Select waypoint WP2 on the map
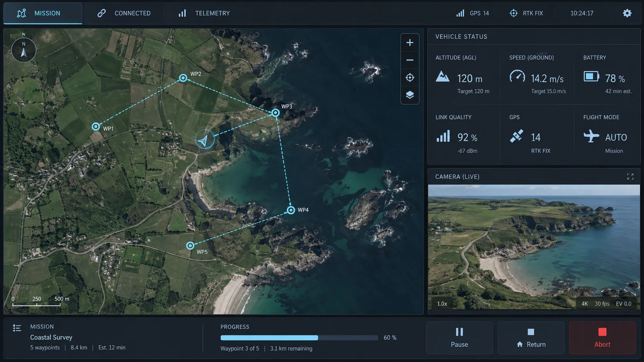Screen dimensions: 644x362 [x=183, y=78]
